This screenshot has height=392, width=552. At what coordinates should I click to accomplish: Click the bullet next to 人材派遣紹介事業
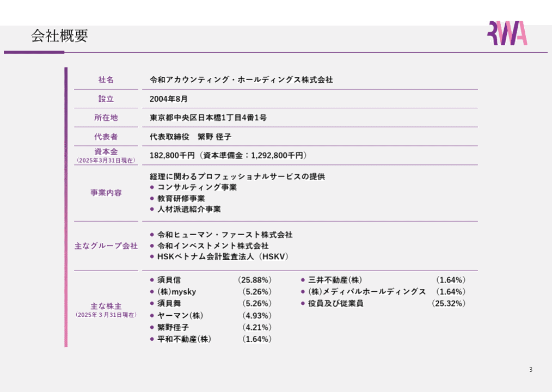tap(151, 209)
